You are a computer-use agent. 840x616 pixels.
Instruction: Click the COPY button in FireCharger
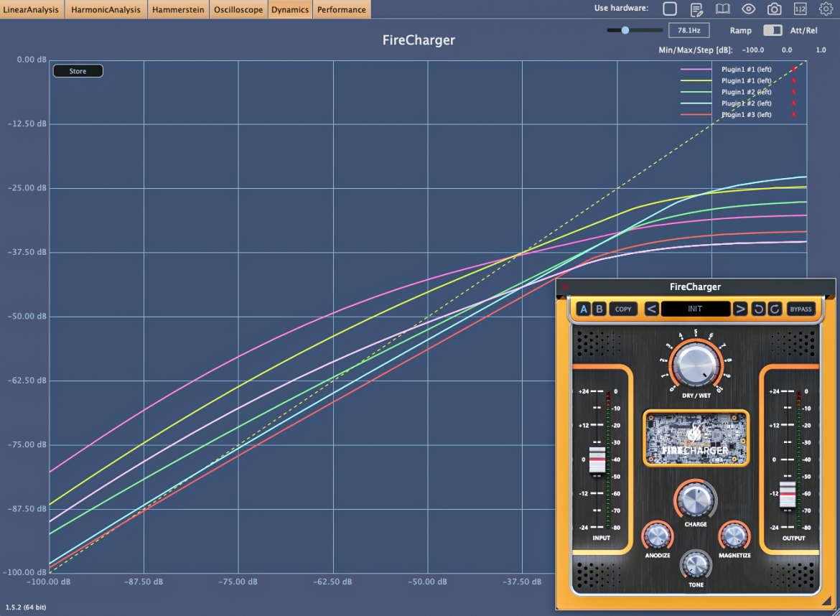623,309
